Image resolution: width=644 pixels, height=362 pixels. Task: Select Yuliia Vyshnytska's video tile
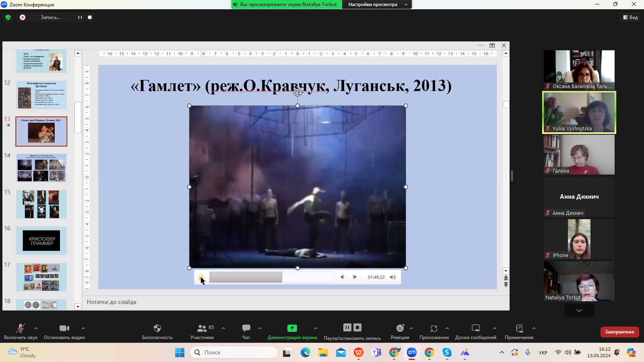click(579, 113)
